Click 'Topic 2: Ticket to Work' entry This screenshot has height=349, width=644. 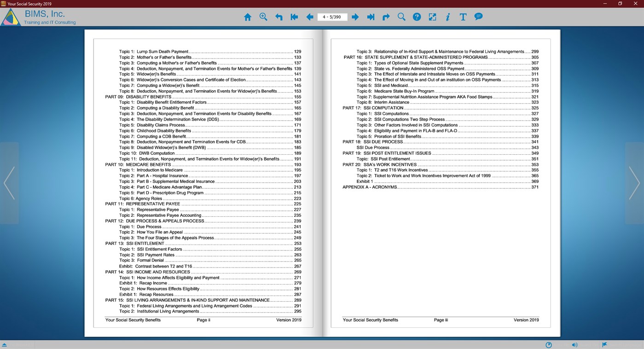(447, 176)
